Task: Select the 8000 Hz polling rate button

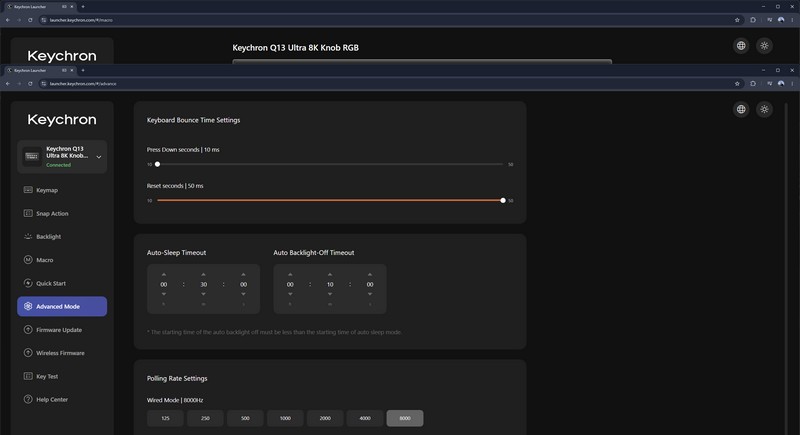Action: (405, 418)
